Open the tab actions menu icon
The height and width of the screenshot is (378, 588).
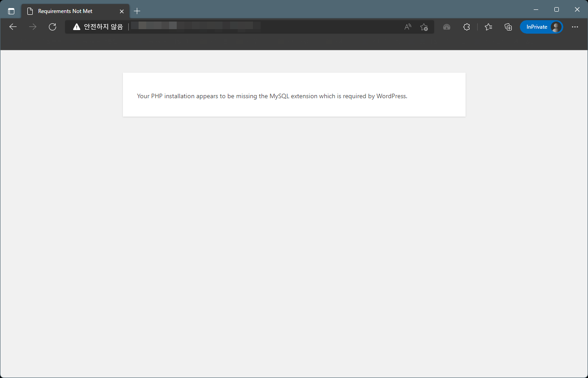tap(11, 11)
